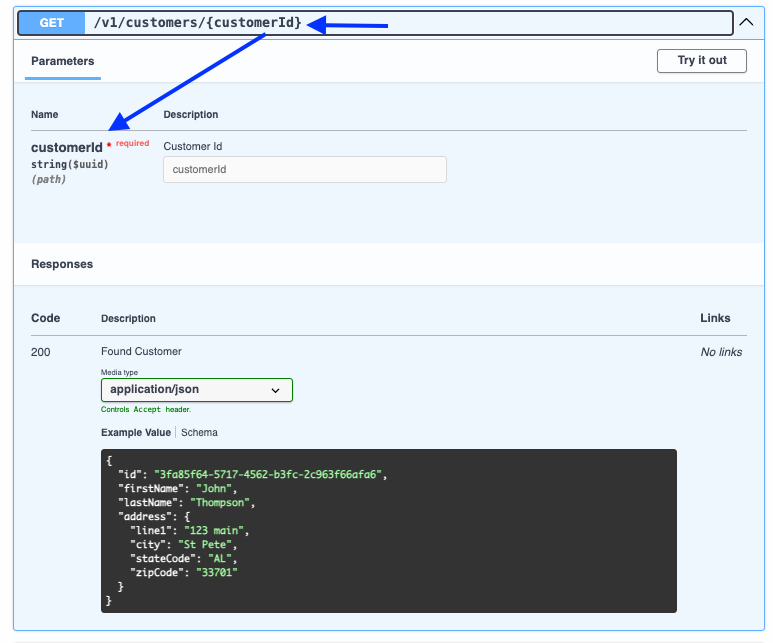Click the dropdown arrow in media type selector

[275, 391]
